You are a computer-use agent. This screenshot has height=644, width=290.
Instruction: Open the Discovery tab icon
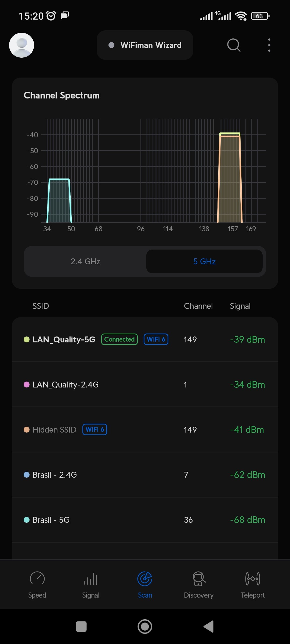click(x=199, y=579)
